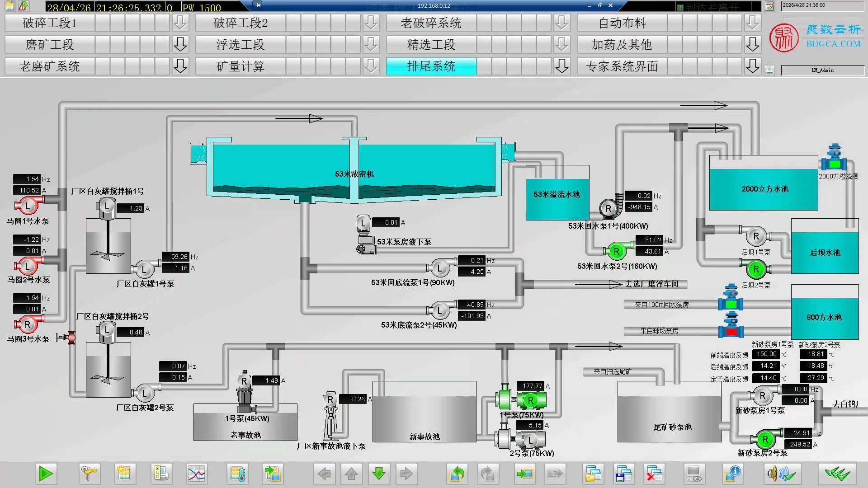Go to the 自动布料 screen
868x488 pixels.
point(622,23)
